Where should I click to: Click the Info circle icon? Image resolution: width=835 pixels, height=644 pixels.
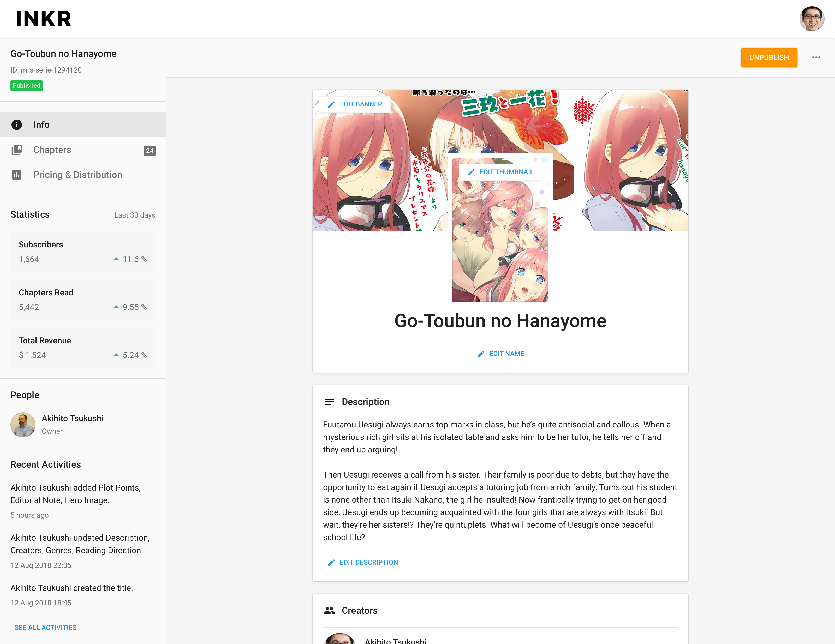click(x=16, y=125)
